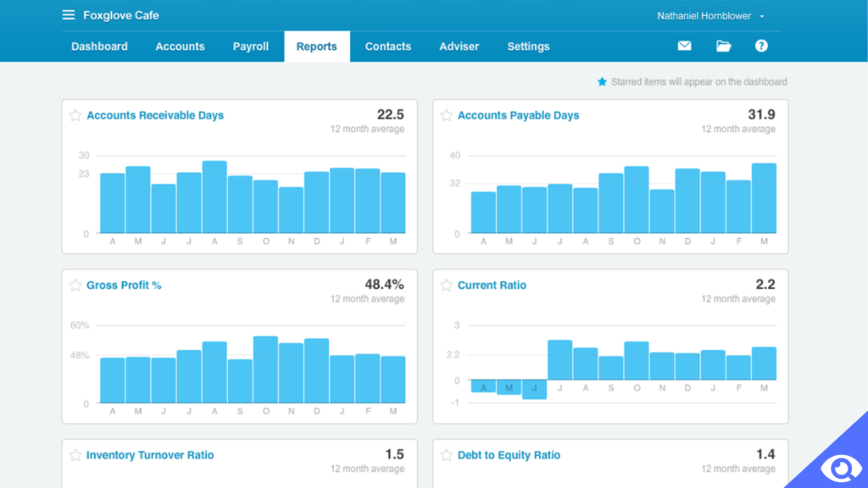Open the envelope (messages) icon

tap(684, 46)
